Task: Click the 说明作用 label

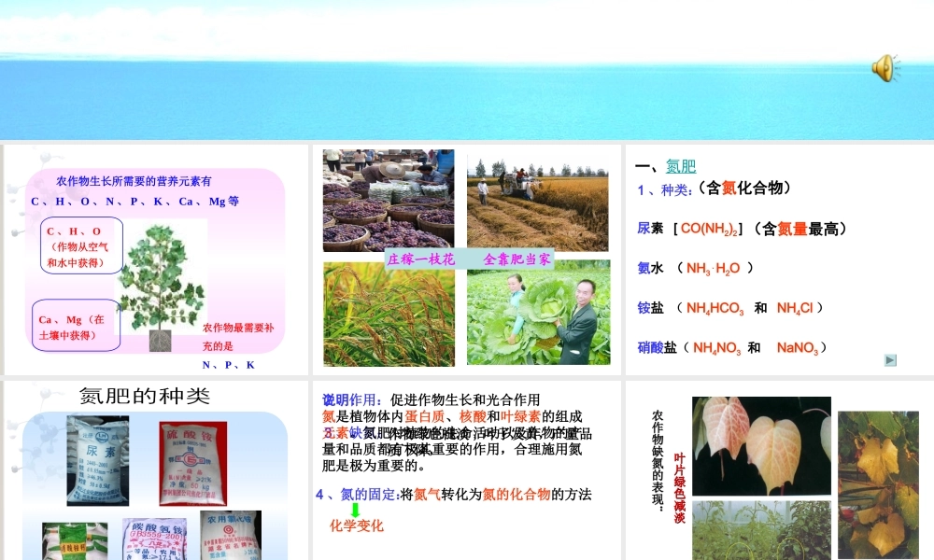Action: tap(352, 399)
